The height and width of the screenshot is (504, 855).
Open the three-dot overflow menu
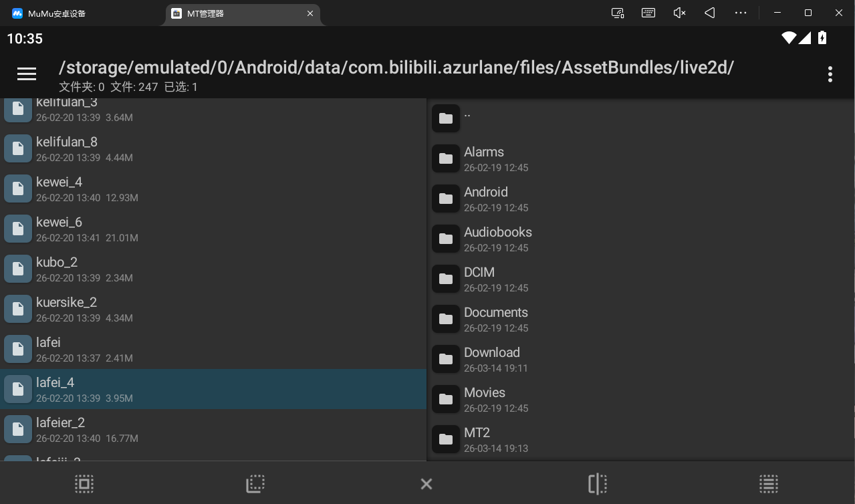click(x=830, y=74)
